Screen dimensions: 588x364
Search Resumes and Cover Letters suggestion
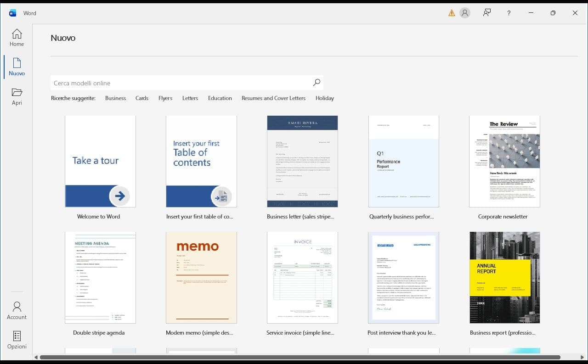[273, 98]
